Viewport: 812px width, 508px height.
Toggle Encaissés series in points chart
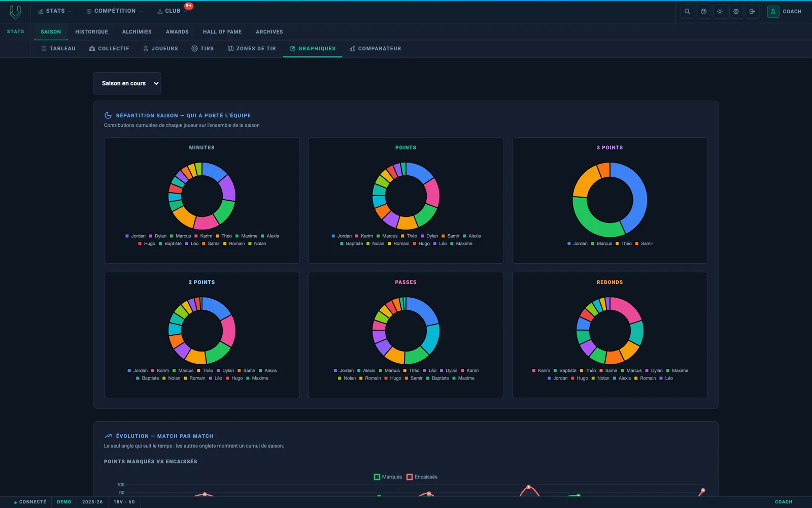click(x=422, y=477)
